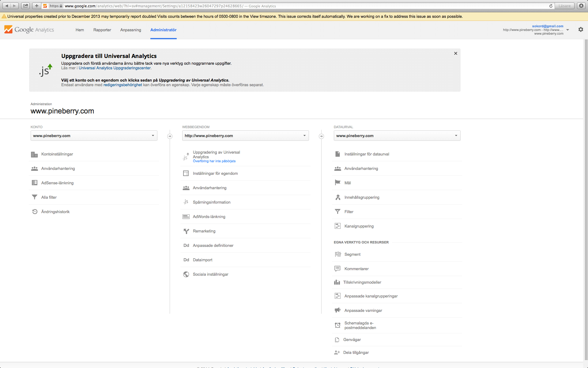Click the "Kommentarer" label
The width and height of the screenshot is (588, 368).
pyautogui.click(x=356, y=269)
